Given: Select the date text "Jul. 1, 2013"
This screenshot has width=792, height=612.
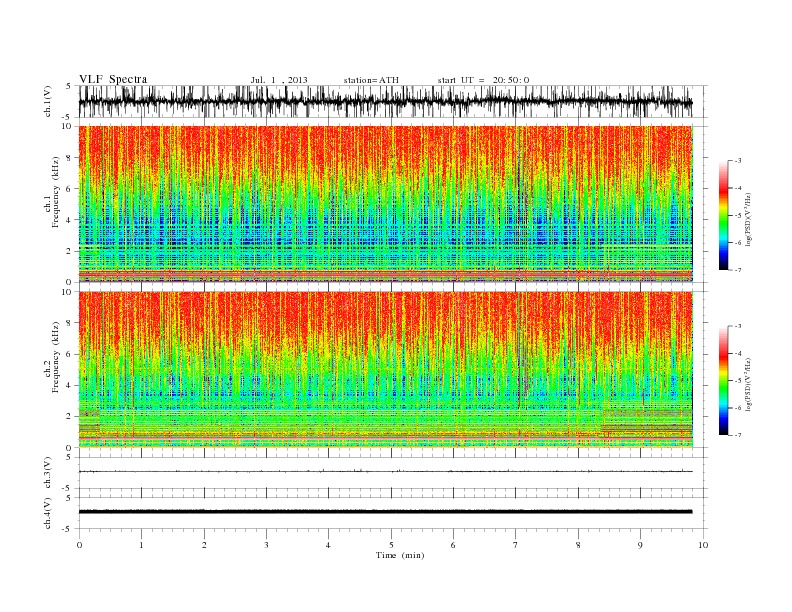Looking at the screenshot, I should [279, 80].
